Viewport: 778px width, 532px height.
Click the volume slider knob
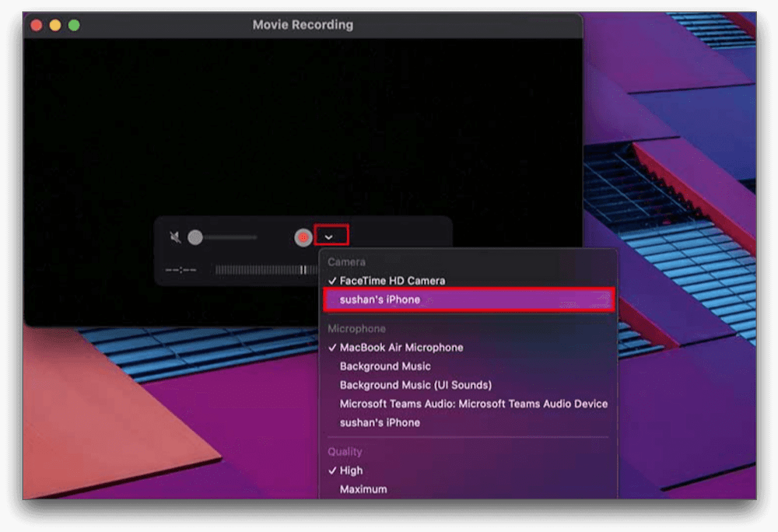195,238
